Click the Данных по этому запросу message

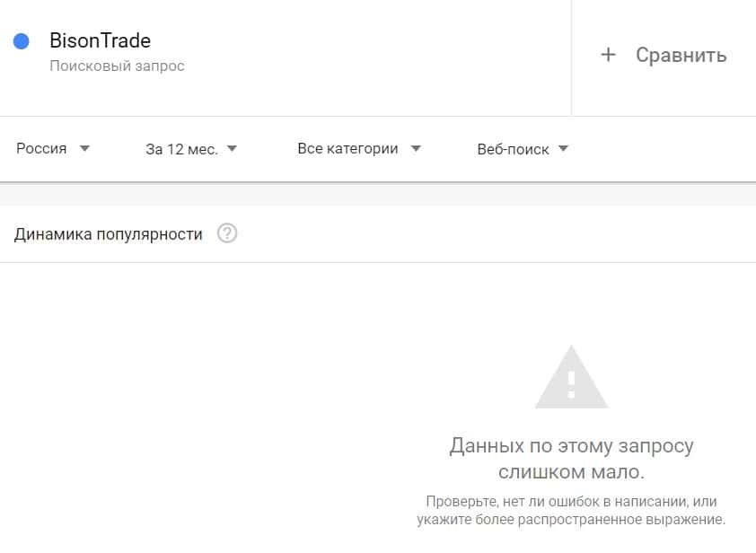(x=571, y=446)
